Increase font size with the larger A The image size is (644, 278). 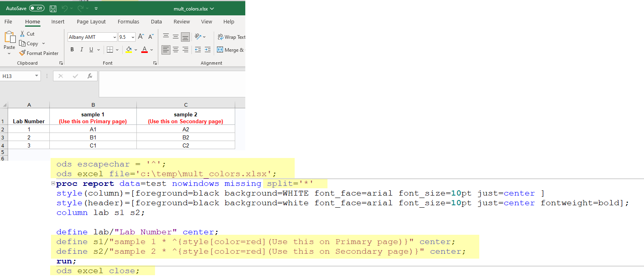pos(141,37)
